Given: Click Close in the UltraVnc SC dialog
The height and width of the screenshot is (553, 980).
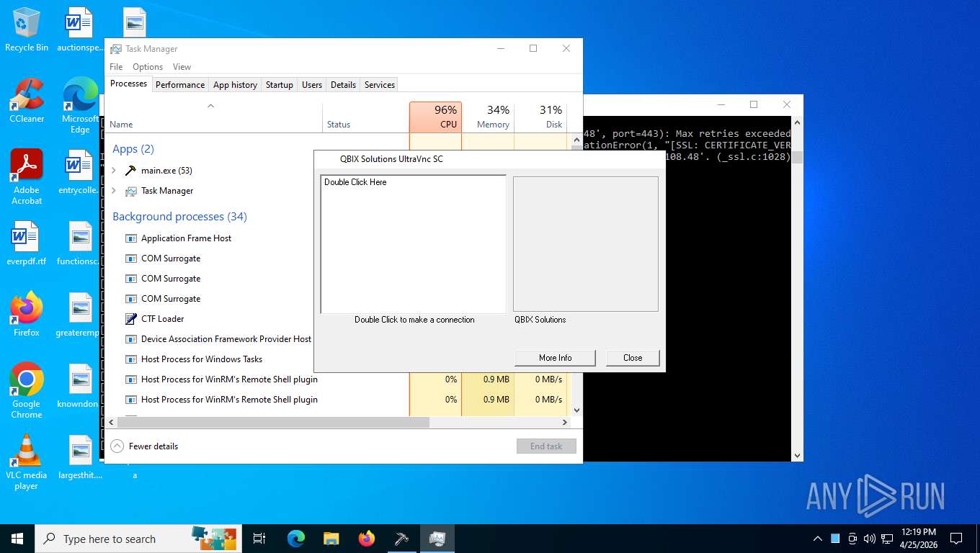Looking at the screenshot, I should (633, 358).
